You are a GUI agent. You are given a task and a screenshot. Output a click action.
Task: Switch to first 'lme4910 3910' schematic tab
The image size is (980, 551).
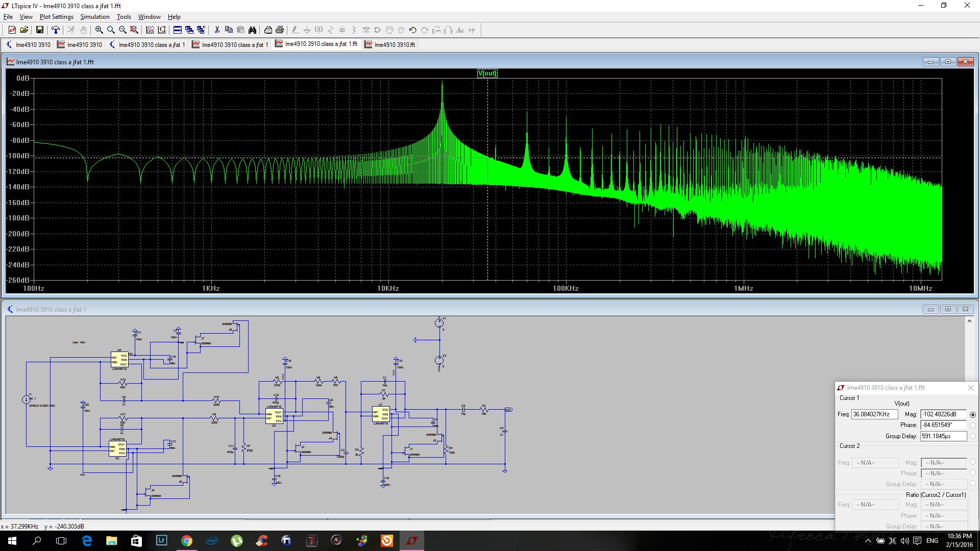[x=29, y=45]
